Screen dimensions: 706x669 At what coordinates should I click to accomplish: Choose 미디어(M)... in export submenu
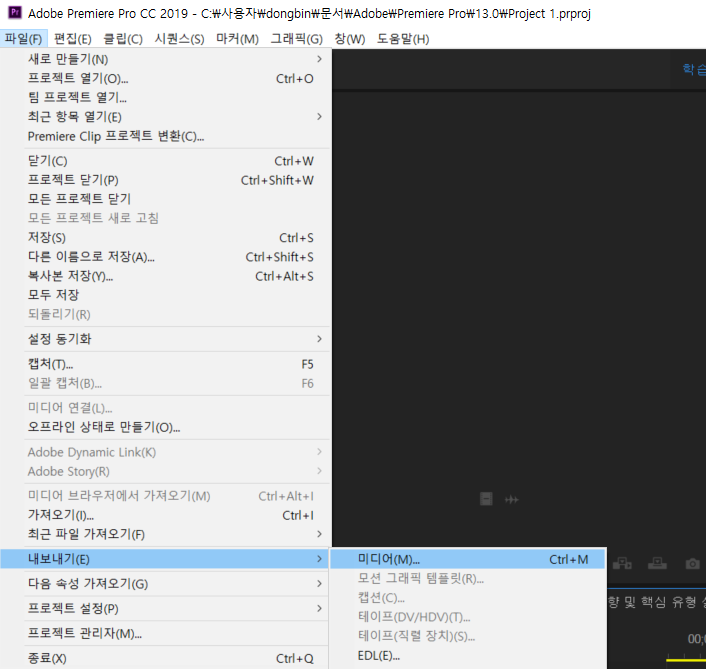point(468,559)
